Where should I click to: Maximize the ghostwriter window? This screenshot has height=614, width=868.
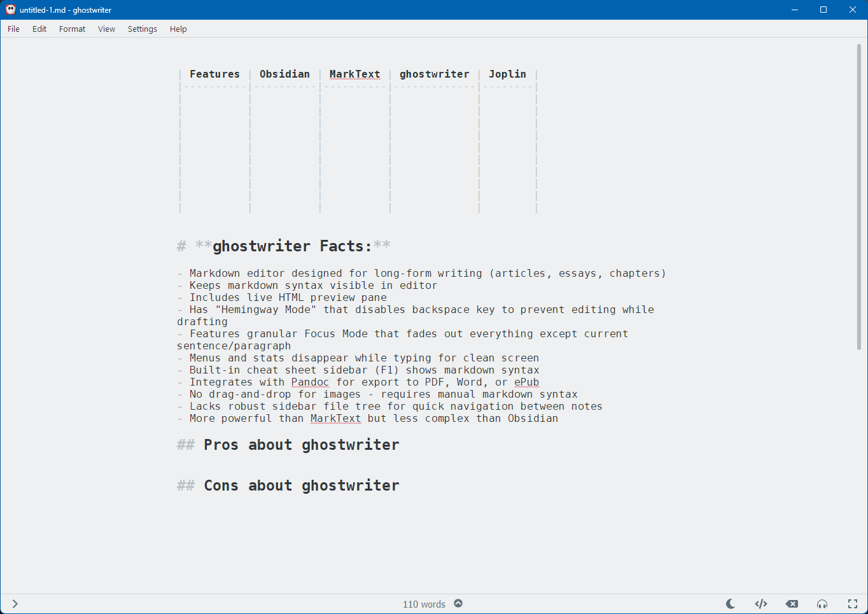pyautogui.click(x=823, y=10)
